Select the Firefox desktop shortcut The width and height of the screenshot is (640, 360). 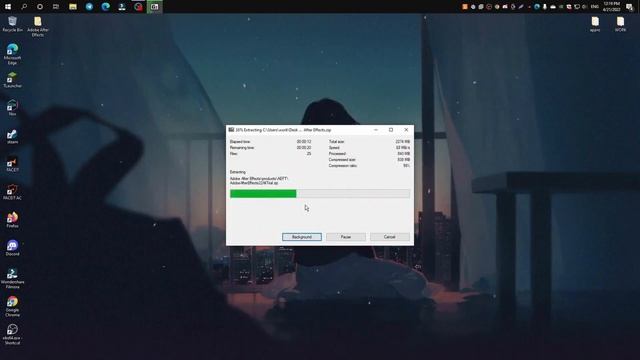(12, 220)
